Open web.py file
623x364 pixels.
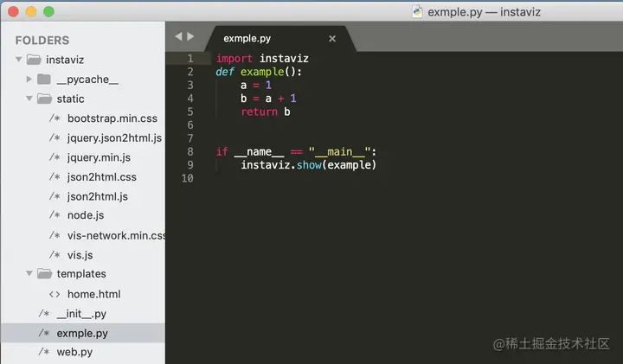pyautogui.click(x=74, y=352)
